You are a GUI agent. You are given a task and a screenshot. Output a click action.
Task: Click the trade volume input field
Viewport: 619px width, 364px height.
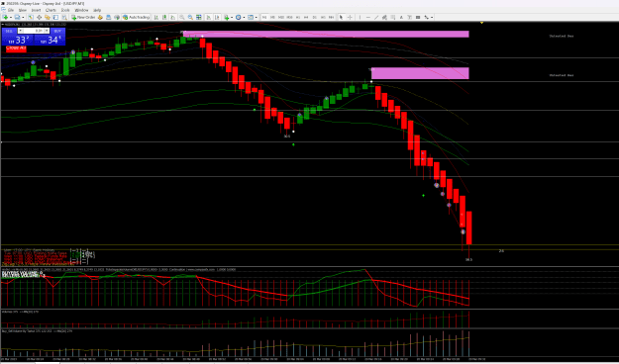click(x=34, y=31)
